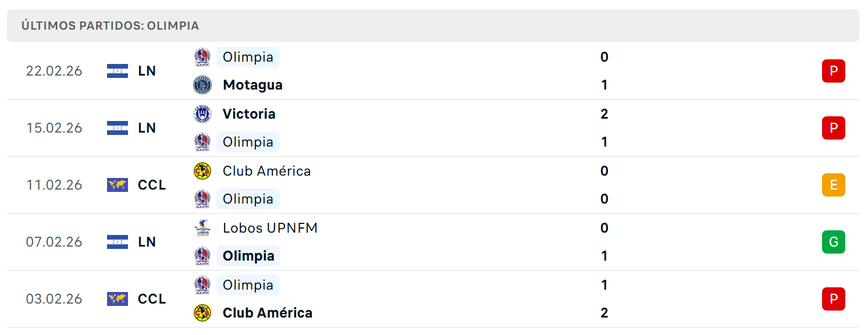Viewport: 868px width, 335px height.
Task: Click LN league label for 22.02.26
Action: click(x=147, y=71)
